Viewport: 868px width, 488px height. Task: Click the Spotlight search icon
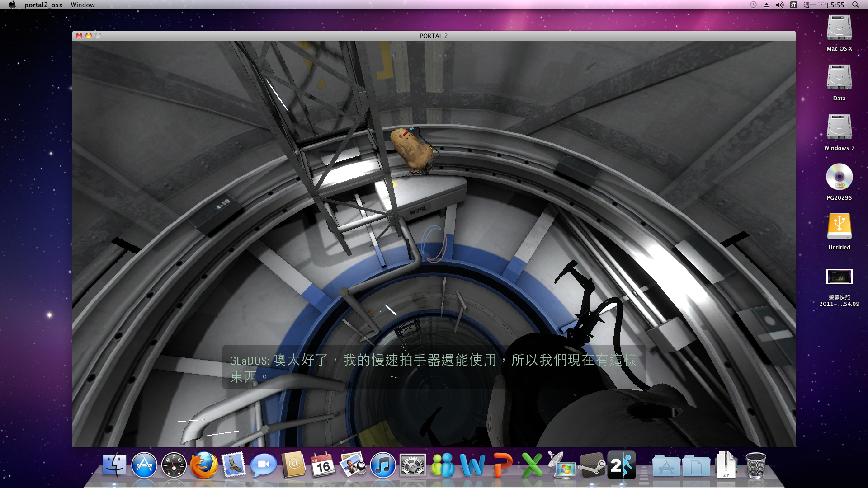point(855,5)
